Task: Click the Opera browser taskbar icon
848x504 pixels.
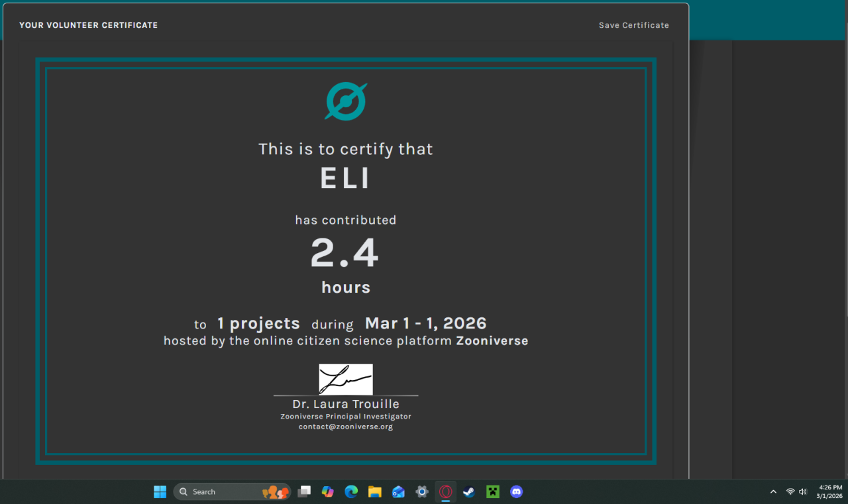Action: click(446, 491)
